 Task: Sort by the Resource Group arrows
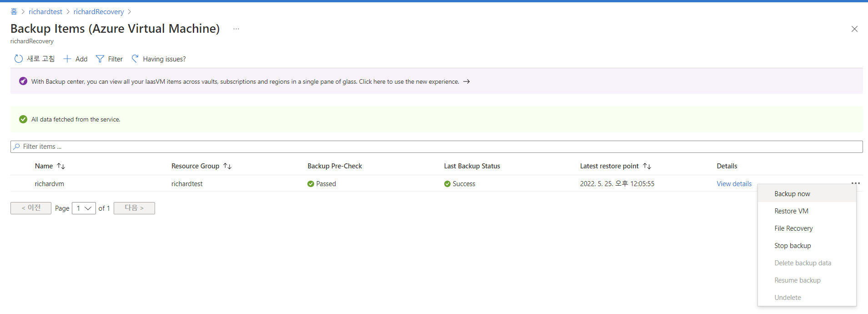[227, 166]
